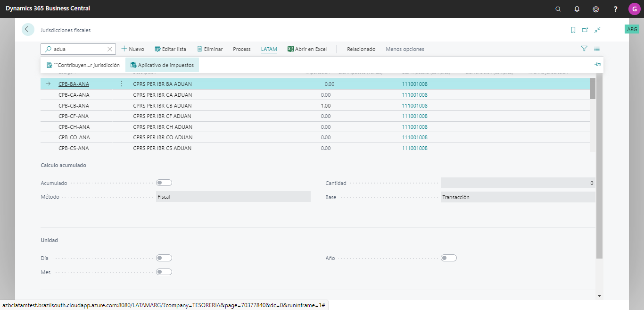Click Menos opciones
The image size is (644, 310).
[405, 49]
